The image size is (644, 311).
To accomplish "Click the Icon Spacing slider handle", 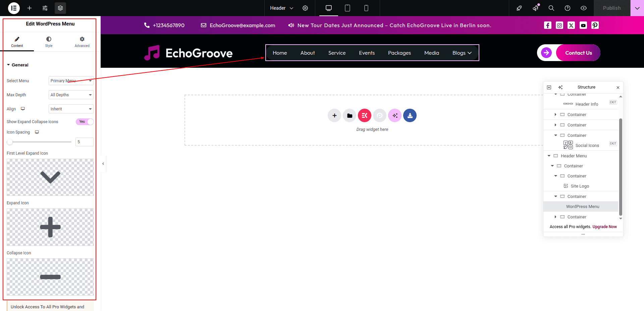I will click(10, 142).
